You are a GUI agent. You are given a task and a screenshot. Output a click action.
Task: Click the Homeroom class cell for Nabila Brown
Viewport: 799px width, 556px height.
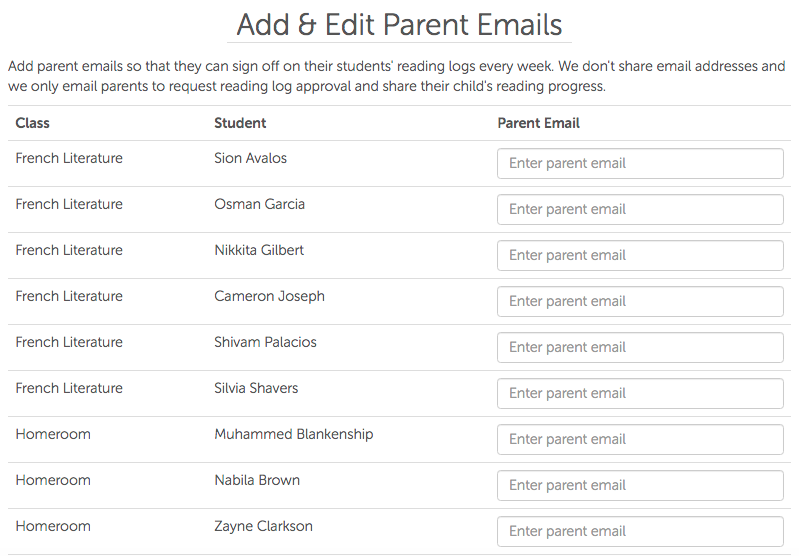tap(53, 480)
